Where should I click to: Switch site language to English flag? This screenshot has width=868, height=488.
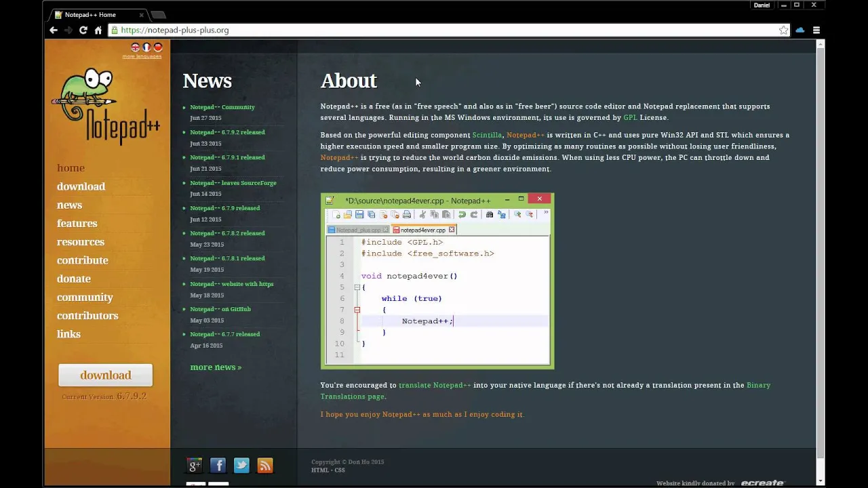[135, 47]
